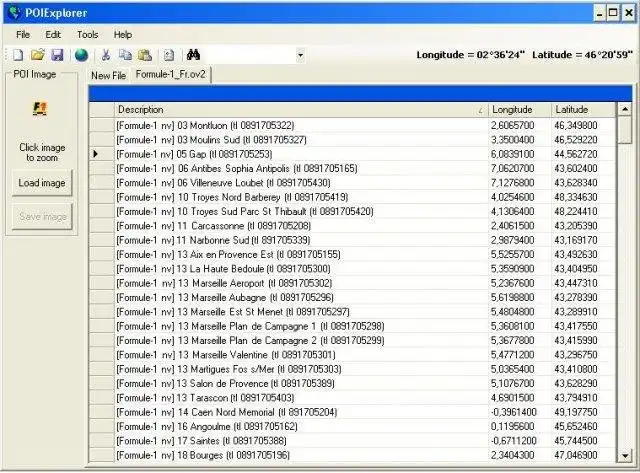Image resolution: width=640 pixels, height=473 pixels.
Task: Click the globe map toolbar icon
Action: pos(81,55)
